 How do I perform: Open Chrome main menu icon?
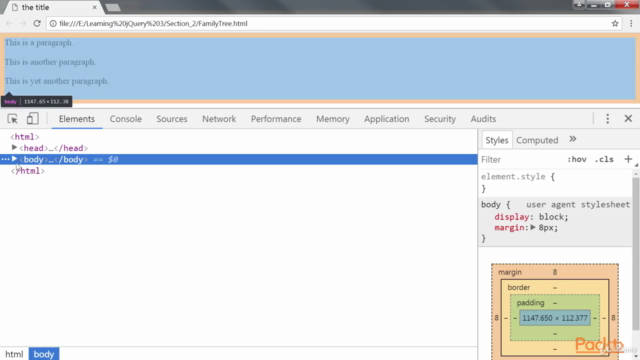coord(631,24)
